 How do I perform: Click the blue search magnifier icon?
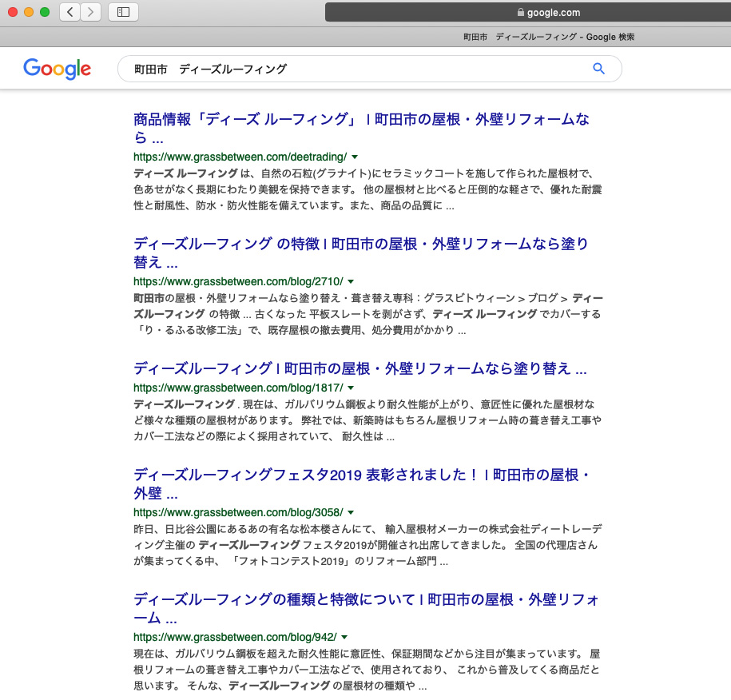[598, 69]
